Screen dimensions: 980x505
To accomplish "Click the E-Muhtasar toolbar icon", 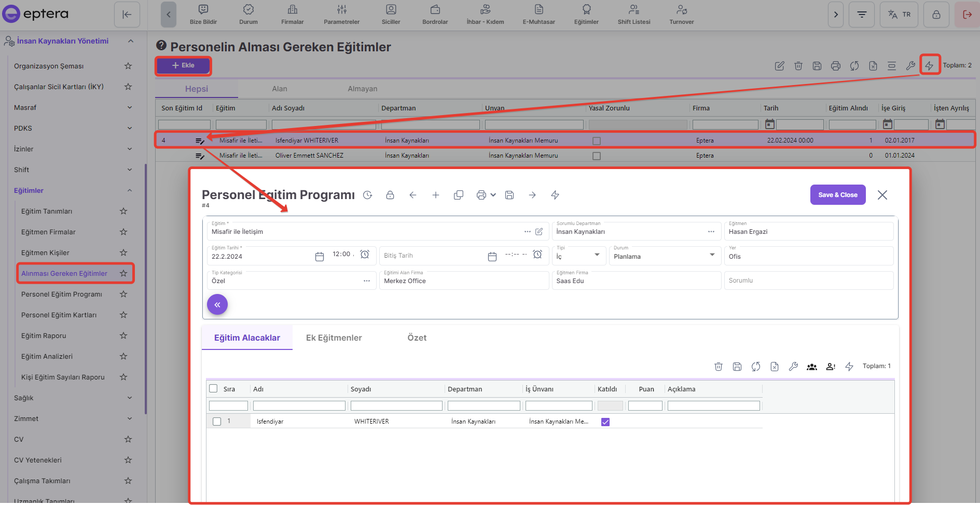I will click(x=539, y=14).
